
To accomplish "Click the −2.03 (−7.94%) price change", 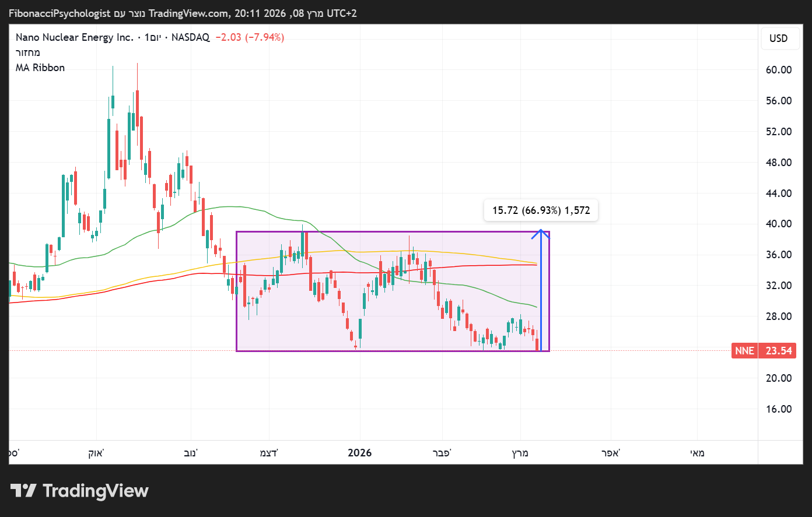I will 250,37.
